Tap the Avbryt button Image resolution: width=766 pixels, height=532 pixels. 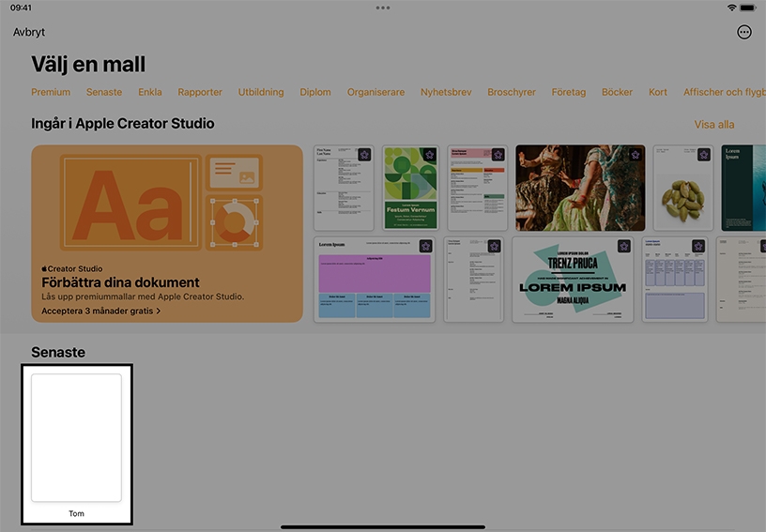coord(29,32)
